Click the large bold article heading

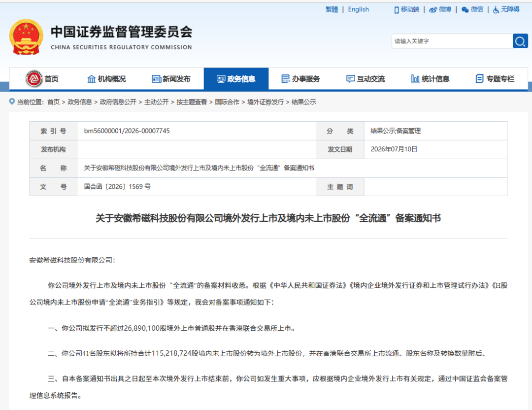coord(268,218)
